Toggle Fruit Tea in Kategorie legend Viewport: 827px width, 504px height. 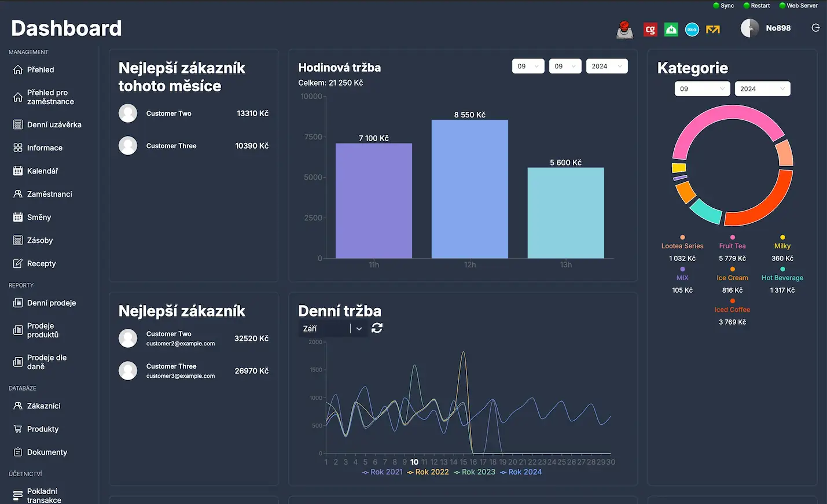[732, 246]
